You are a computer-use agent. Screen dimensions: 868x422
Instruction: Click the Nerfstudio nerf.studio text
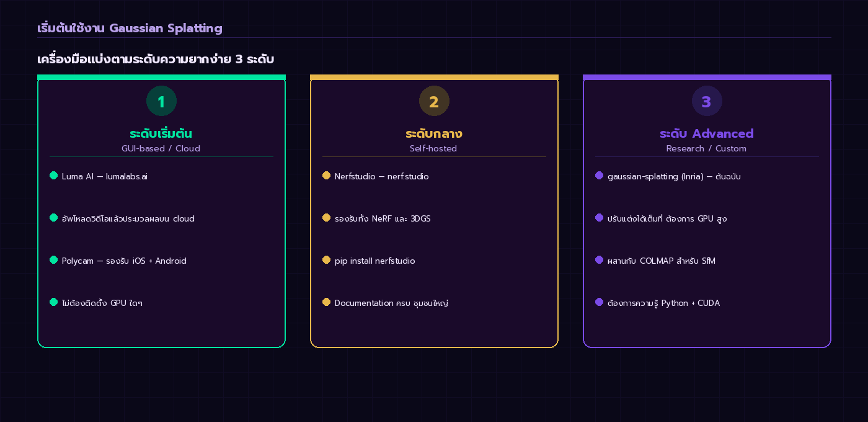click(x=381, y=177)
